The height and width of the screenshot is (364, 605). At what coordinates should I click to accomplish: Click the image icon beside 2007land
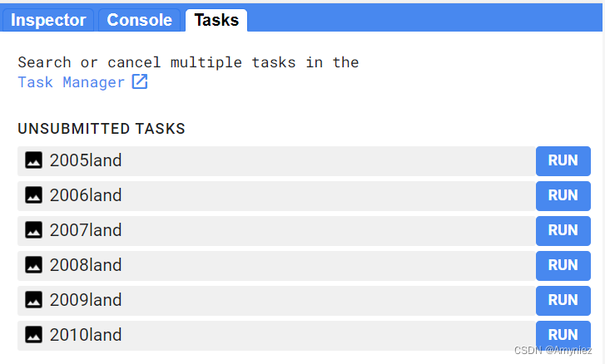[x=33, y=230]
